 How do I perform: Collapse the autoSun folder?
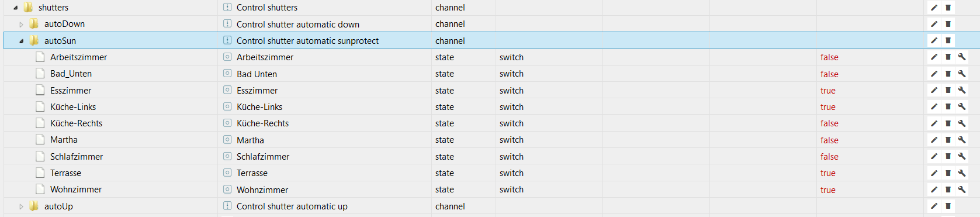pos(21,41)
